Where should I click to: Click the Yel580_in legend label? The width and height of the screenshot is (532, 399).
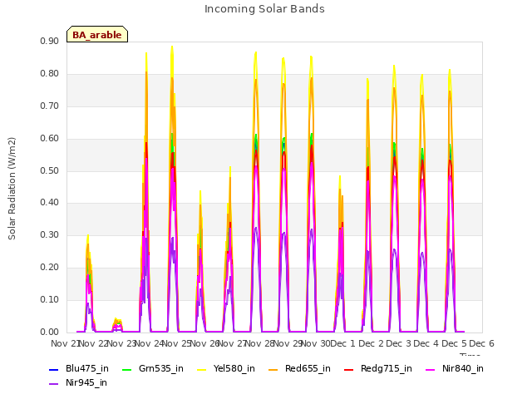[234, 368]
